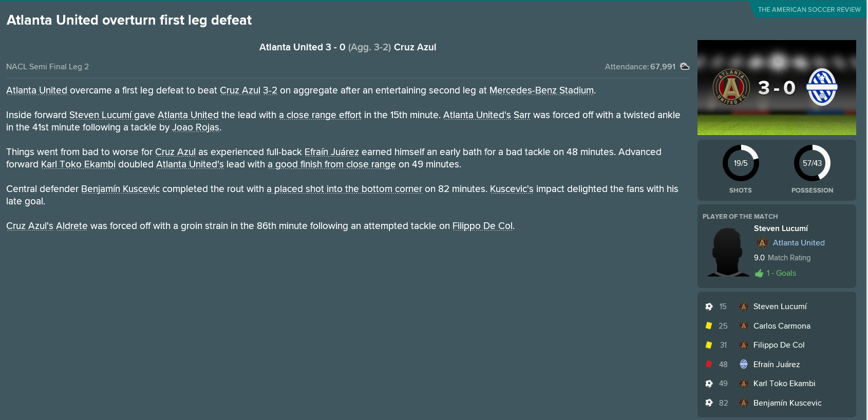This screenshot has height=420, width=868.
Task: Click the cloudy weather icon beside attendance
Action: click(x=684, y=66)
